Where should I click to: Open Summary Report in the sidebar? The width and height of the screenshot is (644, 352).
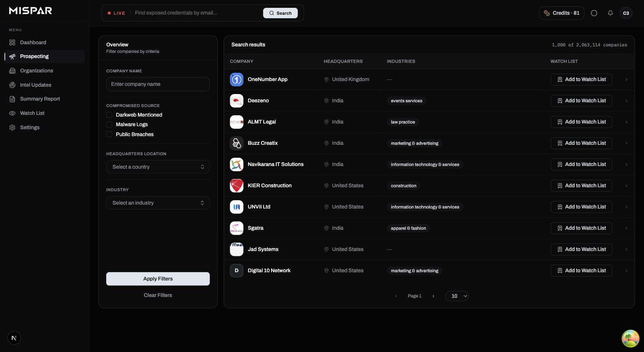pyautogui.click(x=45, y=99)
